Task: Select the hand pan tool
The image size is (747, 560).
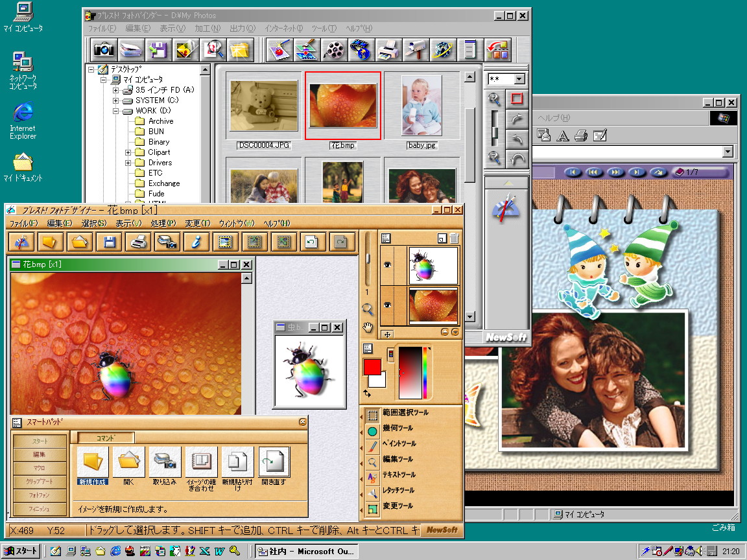Action: point(368,327)
